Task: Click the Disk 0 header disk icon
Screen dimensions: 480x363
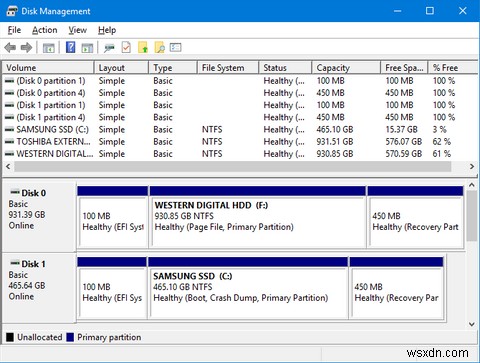Action: click(15, 192)
